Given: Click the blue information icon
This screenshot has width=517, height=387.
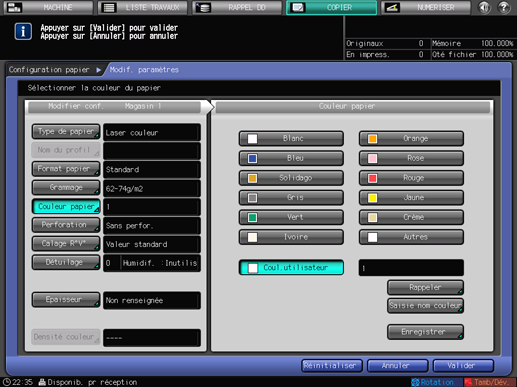Looking at the screenshot, I should 23,32.
